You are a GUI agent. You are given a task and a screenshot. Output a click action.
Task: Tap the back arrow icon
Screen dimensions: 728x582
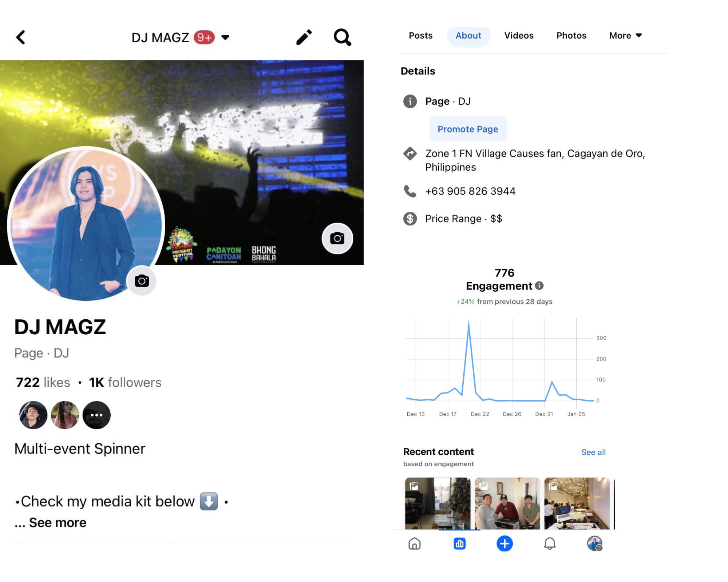tap(21, 37)
